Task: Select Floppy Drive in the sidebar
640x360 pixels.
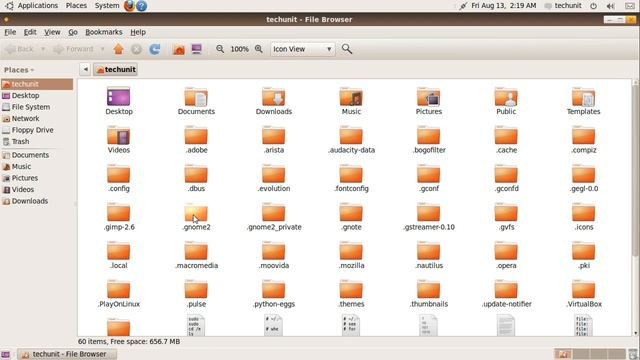Action: (37, 130)
